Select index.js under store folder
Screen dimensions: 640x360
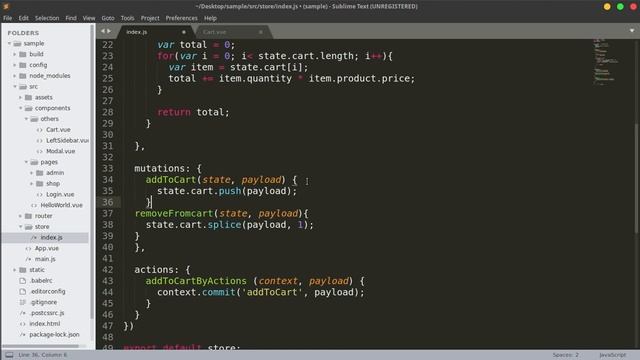(x=51, y=237)
